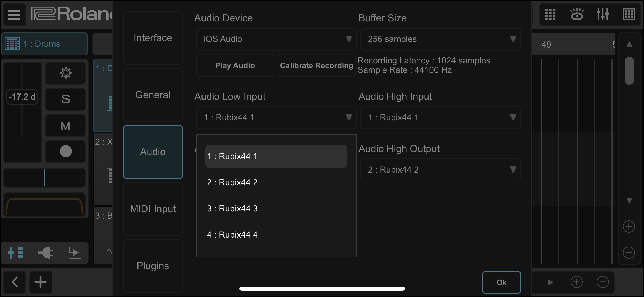The image size is (644, 297).
Task: Click the Calibrate Recording button
Action: 317,65
